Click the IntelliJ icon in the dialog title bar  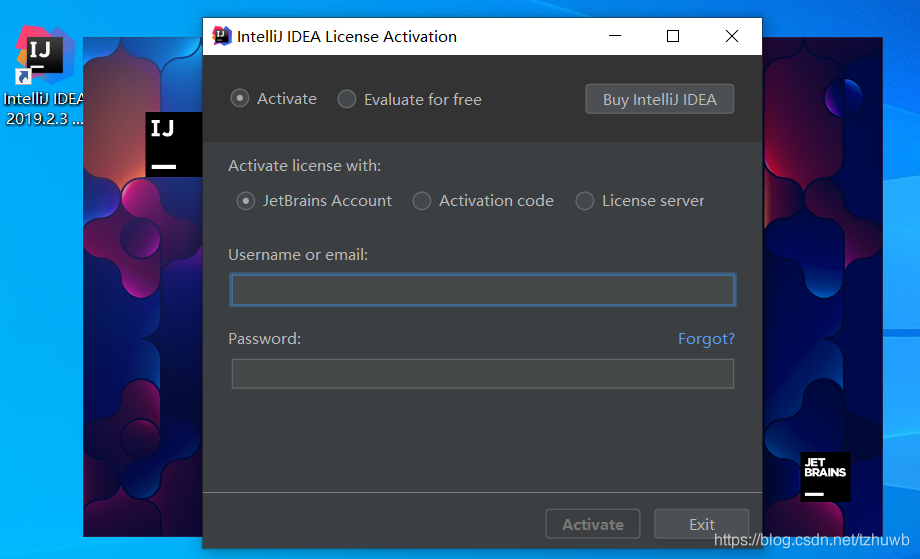pos(221,36)
